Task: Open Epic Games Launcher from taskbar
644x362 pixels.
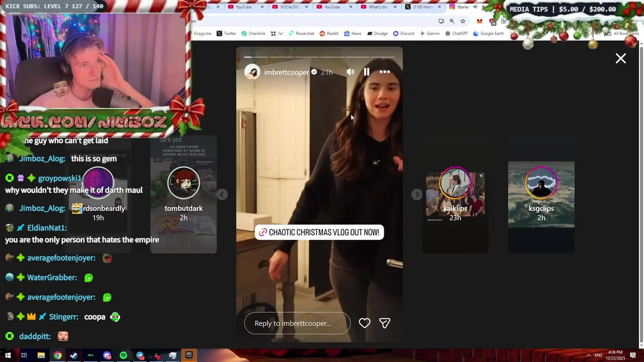Action: coord(189,355)
